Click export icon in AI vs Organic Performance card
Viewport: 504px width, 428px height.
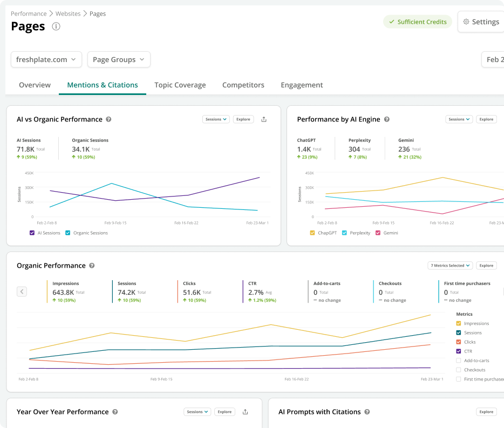(264, 119)
